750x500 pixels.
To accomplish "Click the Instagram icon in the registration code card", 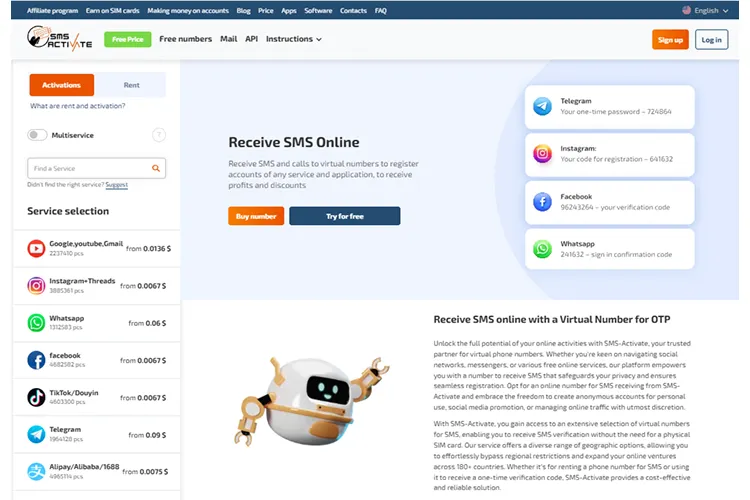I will (542, 154).
